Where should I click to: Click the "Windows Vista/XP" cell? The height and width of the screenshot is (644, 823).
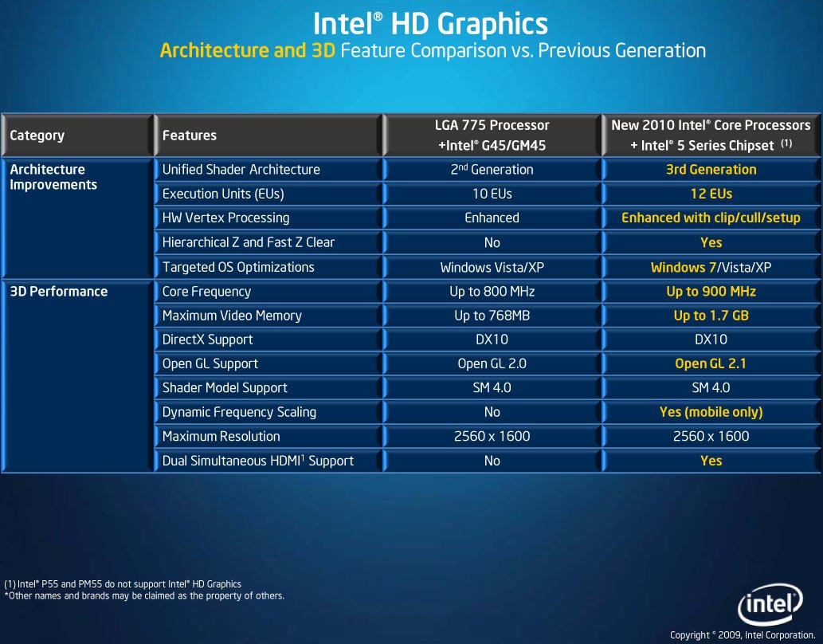click(492, 267)
